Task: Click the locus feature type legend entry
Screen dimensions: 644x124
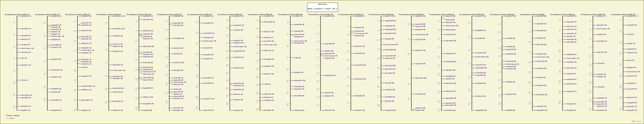Action: (11, 118)
